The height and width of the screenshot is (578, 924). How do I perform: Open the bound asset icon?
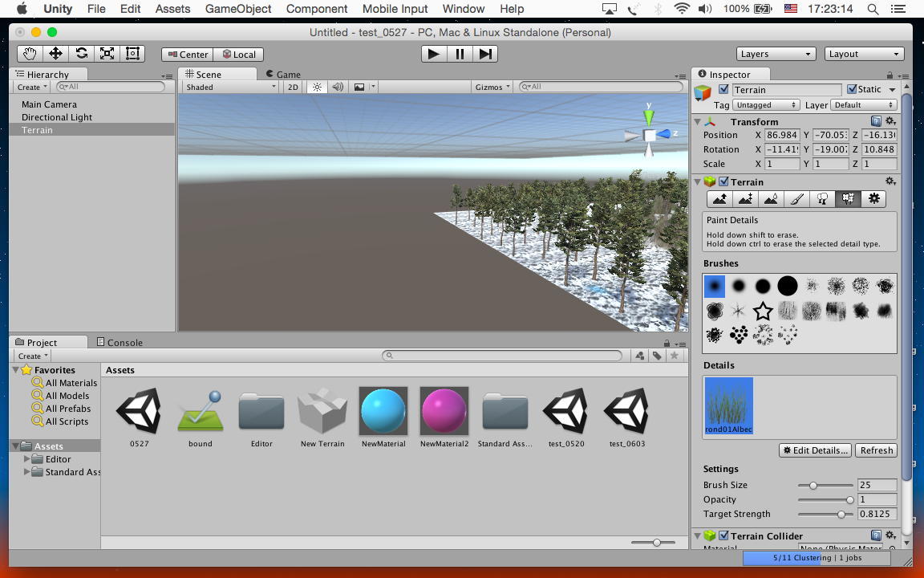(201, 411)
